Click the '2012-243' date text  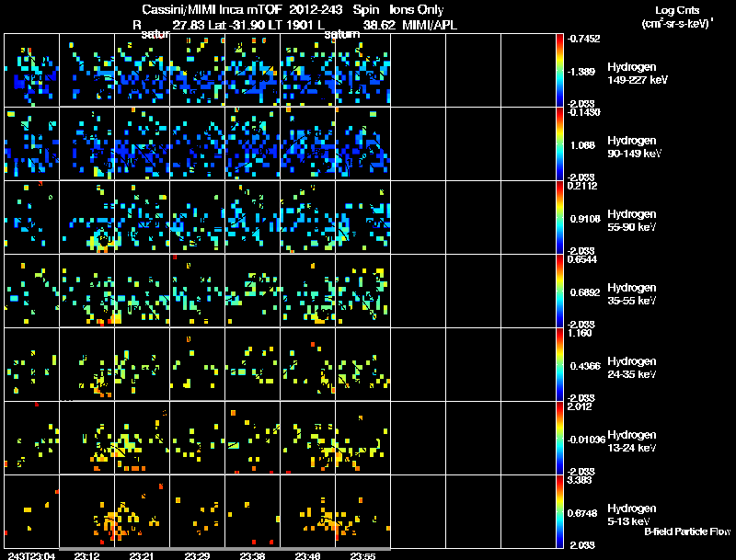[x=316, y=10]
